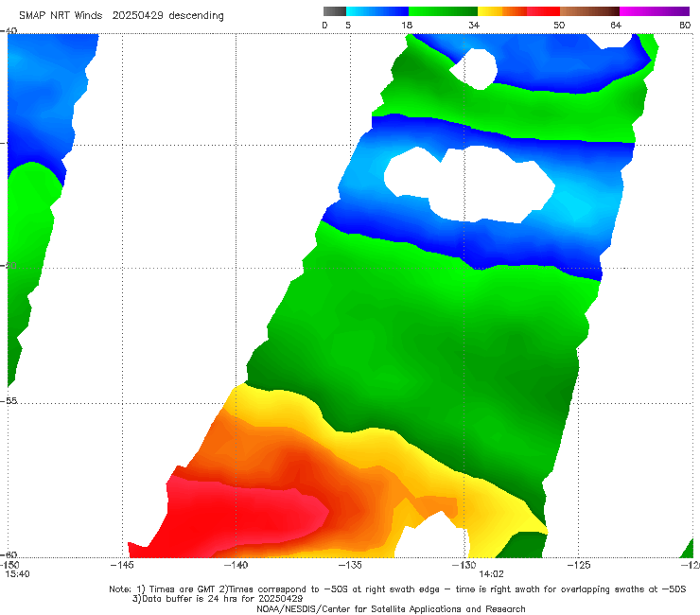
Task: Click the blue segment of the color bar
Action: point(377,11)
